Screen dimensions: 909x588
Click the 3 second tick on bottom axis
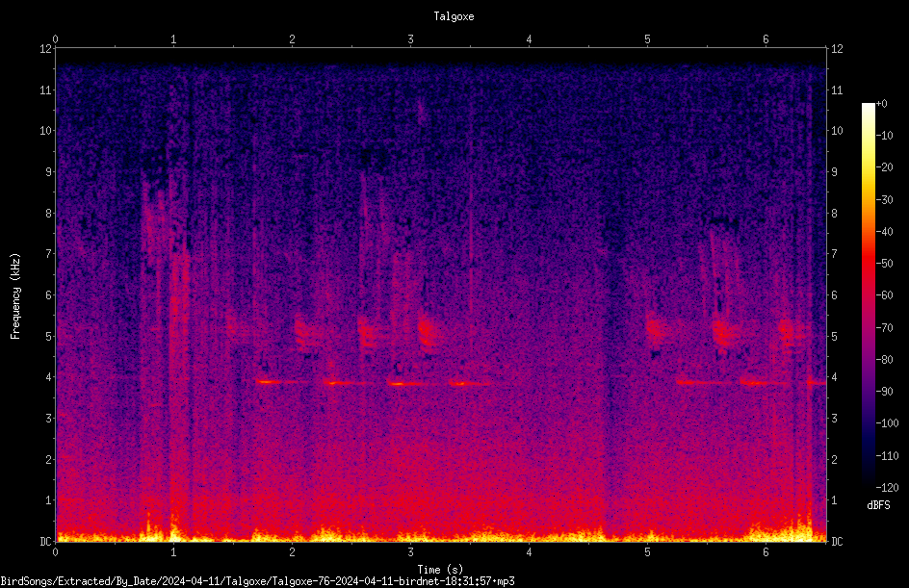pos(410,552)
